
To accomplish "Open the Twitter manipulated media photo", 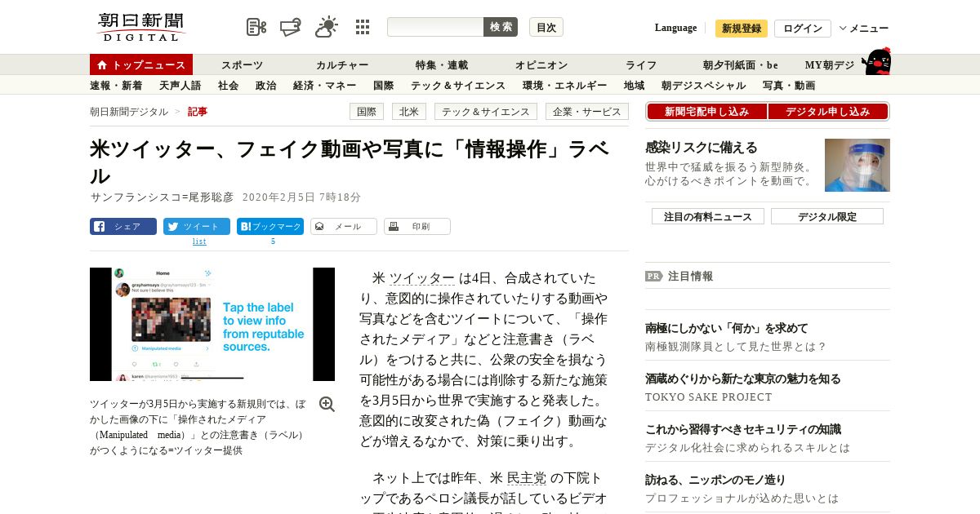I will click(x=212, y=324).
